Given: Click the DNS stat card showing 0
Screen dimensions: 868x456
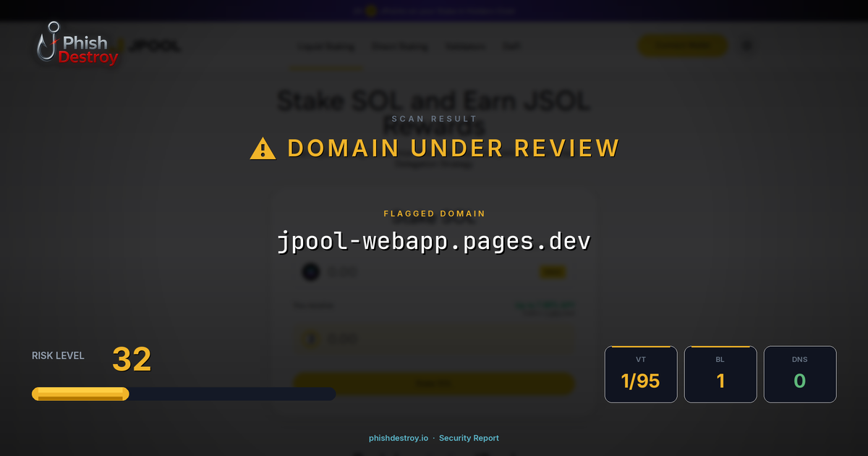Looking at the screenshot, I should (x=800, y=374).
